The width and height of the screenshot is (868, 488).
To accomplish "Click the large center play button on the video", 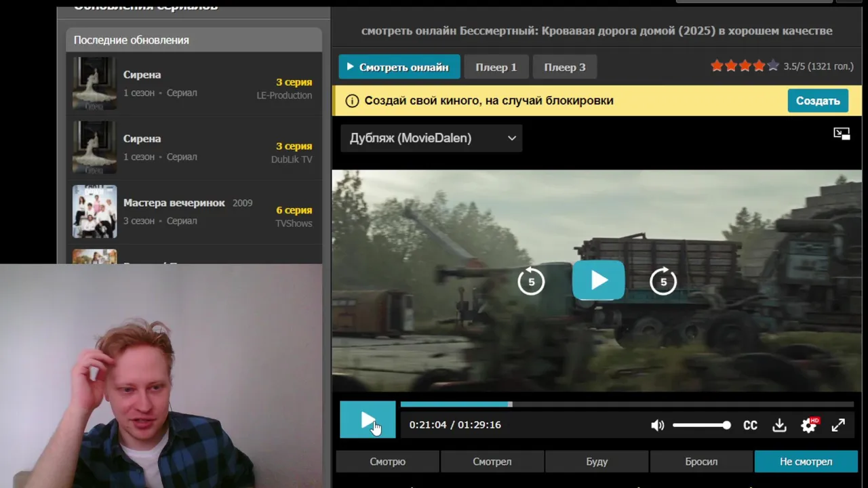I will coord(598,280).
